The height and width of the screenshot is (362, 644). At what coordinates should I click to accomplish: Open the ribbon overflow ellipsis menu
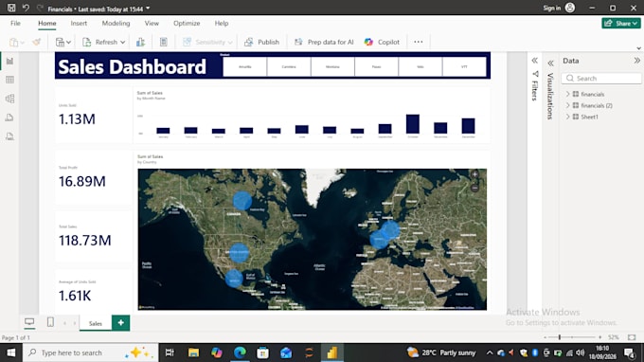click(x=418, y=42)
